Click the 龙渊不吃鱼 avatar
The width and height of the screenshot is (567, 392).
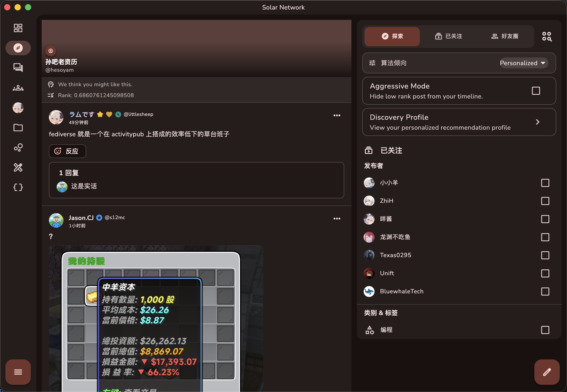pyautogui.click(x=369, y=237)
